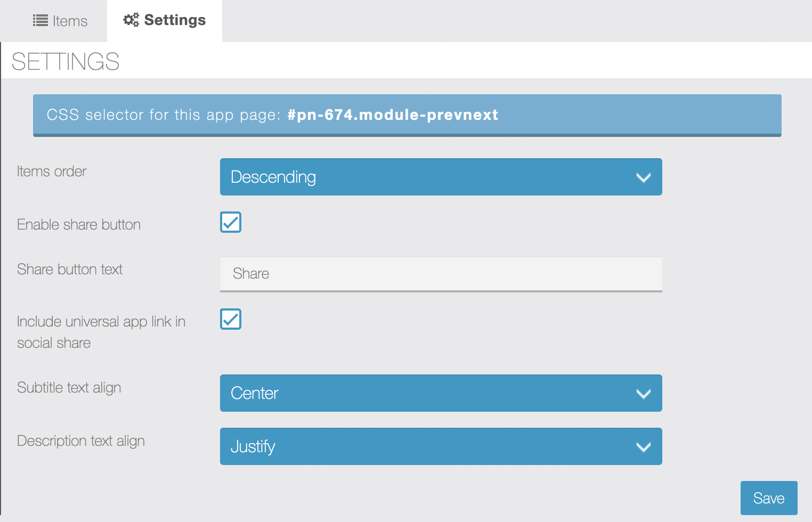Switch to the Items tab
This screenshot has height=522, width=812.
point(60,21)
